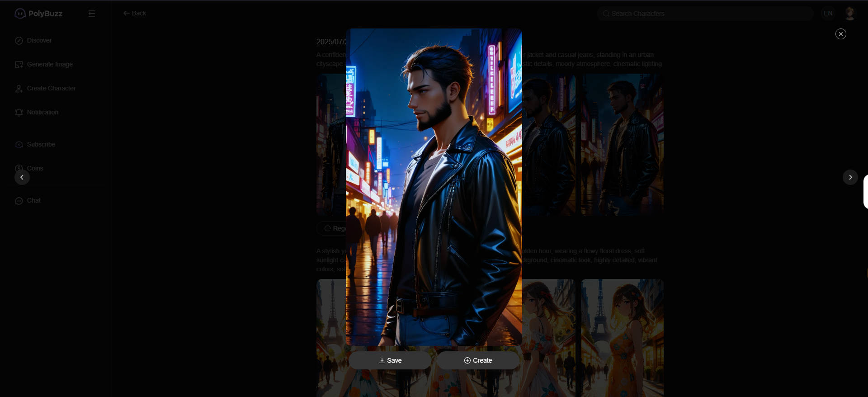Go back using the Back link
Screen dimensions: 868x397
coord(135,13)
